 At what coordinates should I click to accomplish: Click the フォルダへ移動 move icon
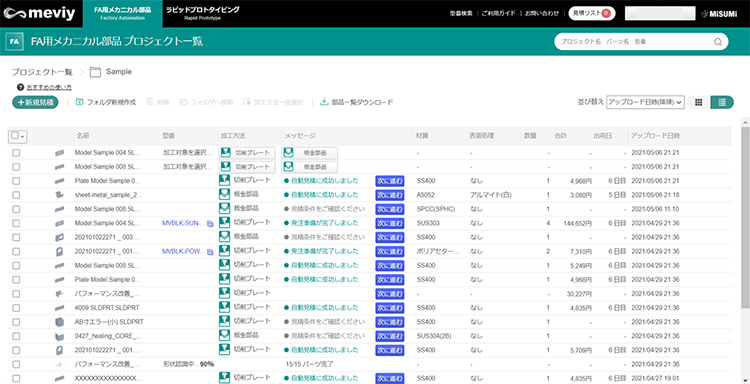(x=183, y=102)
